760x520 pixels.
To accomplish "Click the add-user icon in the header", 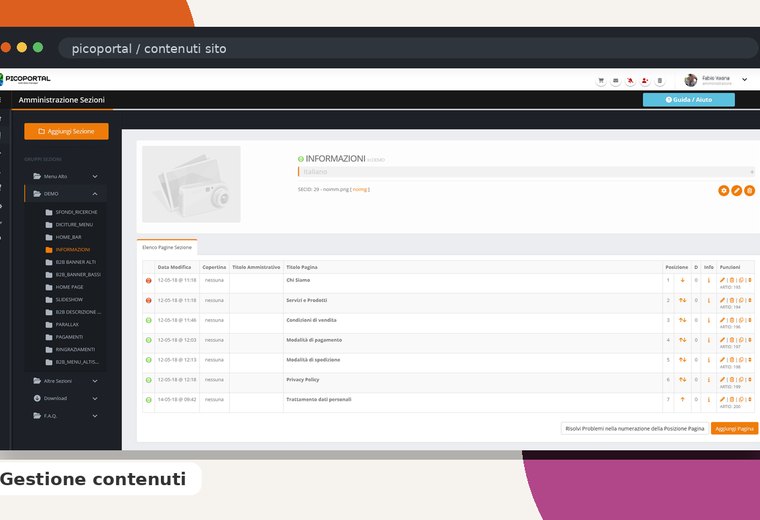I will click(645, 80).
